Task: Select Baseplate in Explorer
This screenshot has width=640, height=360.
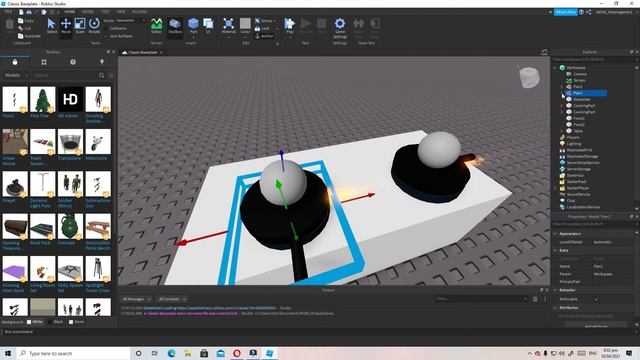Action: click(582, 100)
